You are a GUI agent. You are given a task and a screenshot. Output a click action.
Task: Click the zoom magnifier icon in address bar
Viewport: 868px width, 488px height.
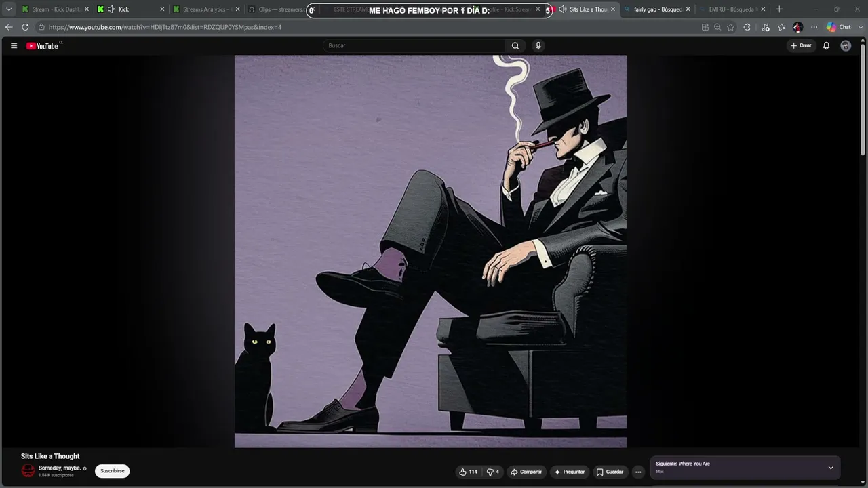(717, 27)
